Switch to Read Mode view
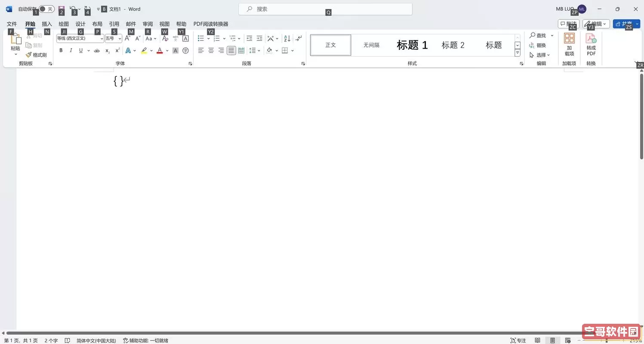The image size is (644, 344). click(x=538, y=341)
